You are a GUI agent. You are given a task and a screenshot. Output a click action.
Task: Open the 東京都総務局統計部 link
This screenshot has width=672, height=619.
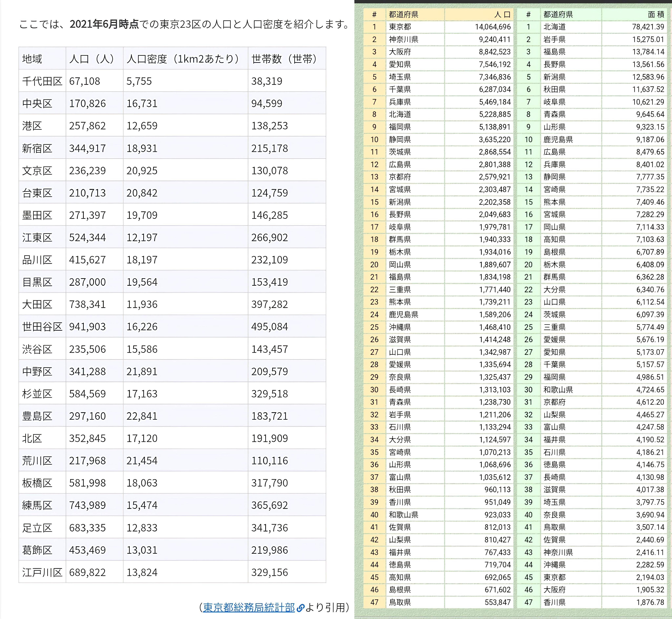[x=249, y=607]
